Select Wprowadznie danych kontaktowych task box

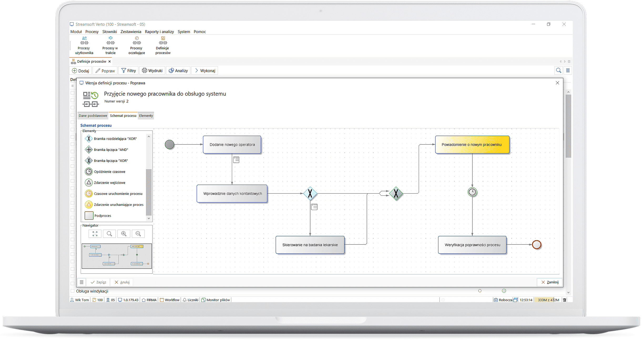[232, 194]
